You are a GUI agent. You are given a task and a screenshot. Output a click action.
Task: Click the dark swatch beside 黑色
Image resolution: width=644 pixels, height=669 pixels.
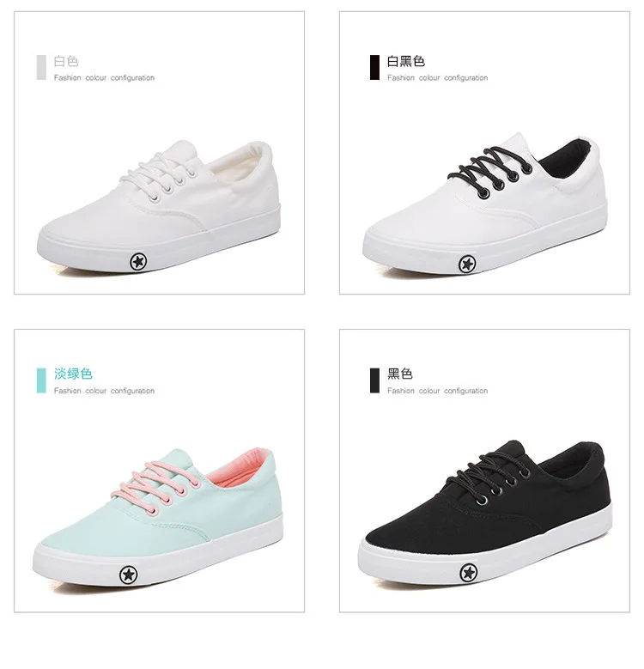coord(374,380)
